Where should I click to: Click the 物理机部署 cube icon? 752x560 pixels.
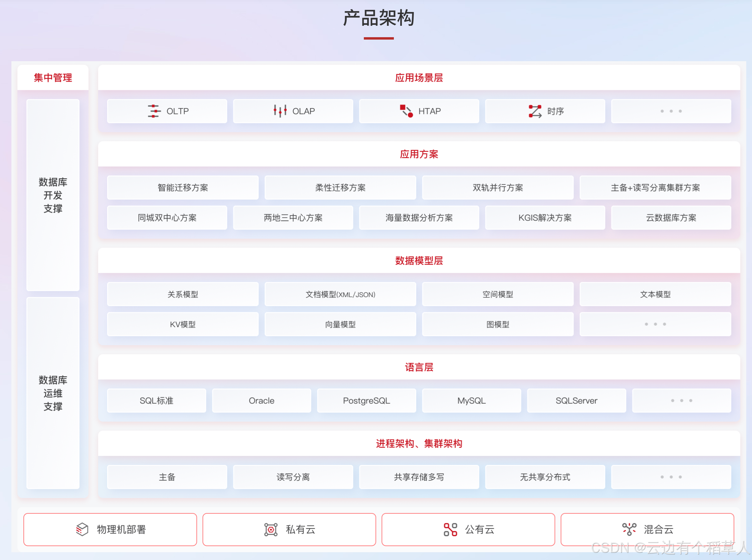[82, 529]
